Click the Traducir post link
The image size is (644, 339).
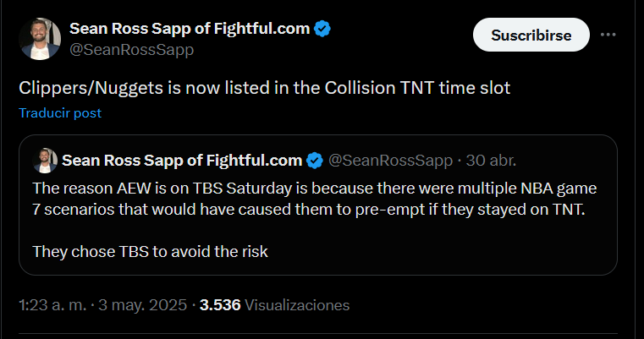60,112
